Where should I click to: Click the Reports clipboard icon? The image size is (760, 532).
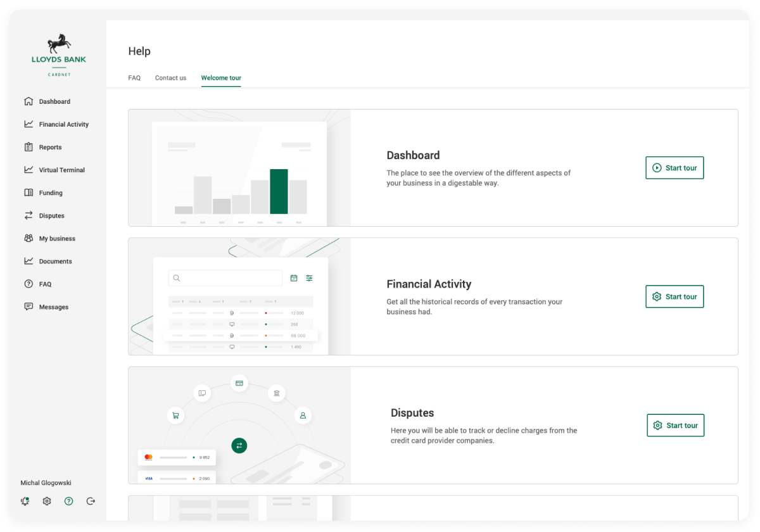click(x=28, y=147)
